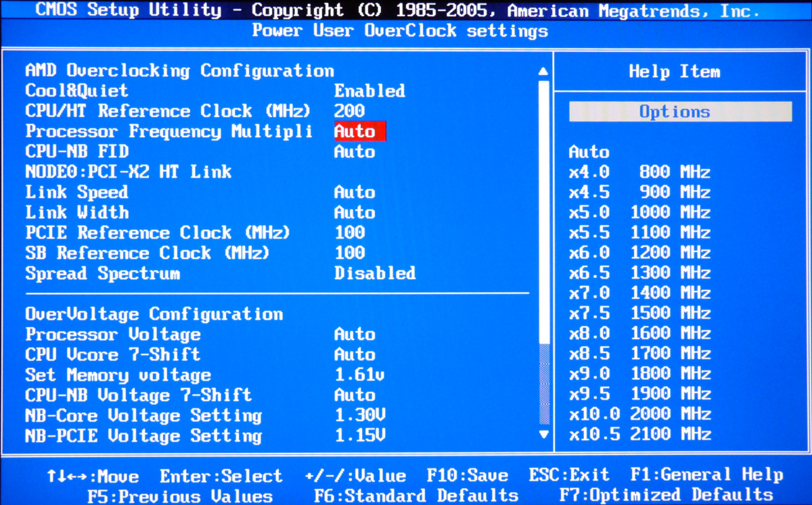Select the Set Memory voltage label
This screenshot has height=505, width=812.
tap(118, 375)
